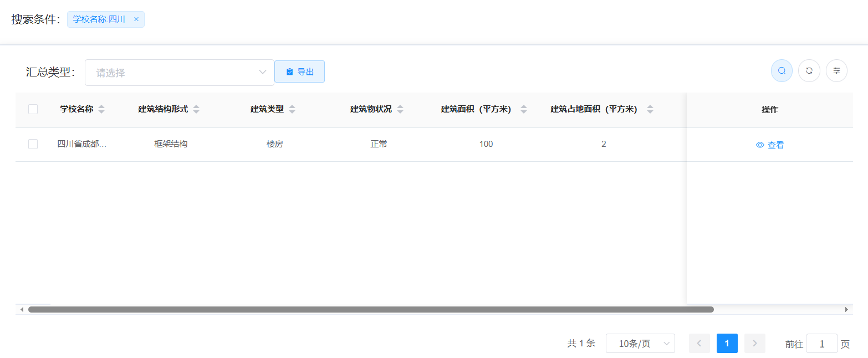Tick the select-all checkbox in table header
The image size is (868, 358).
pos(33,109)
